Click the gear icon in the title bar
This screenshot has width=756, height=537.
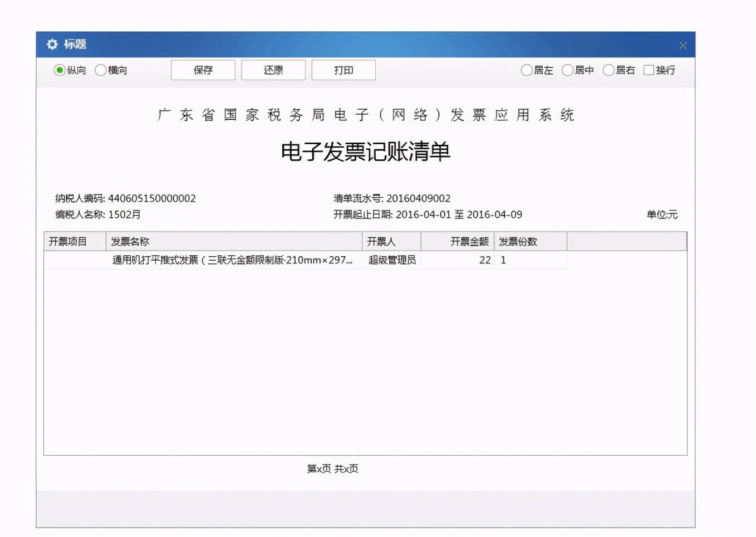point(52,45)
